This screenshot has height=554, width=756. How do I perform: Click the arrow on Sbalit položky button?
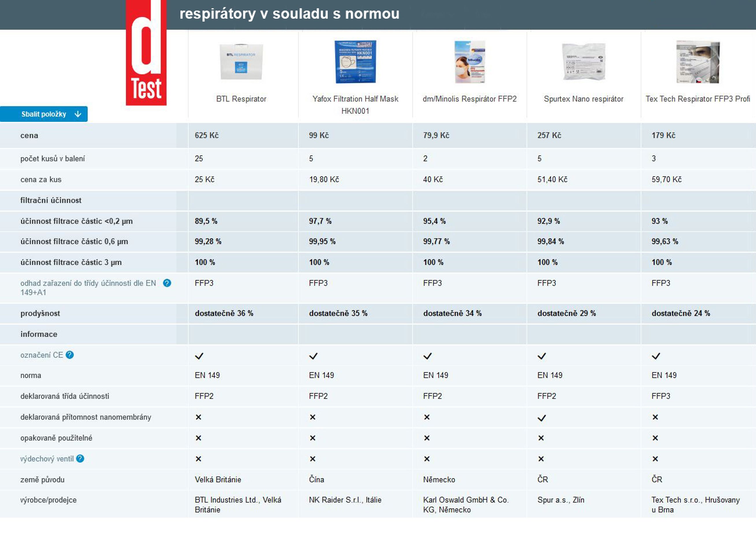pyautogui.click(x=78, y=114)
